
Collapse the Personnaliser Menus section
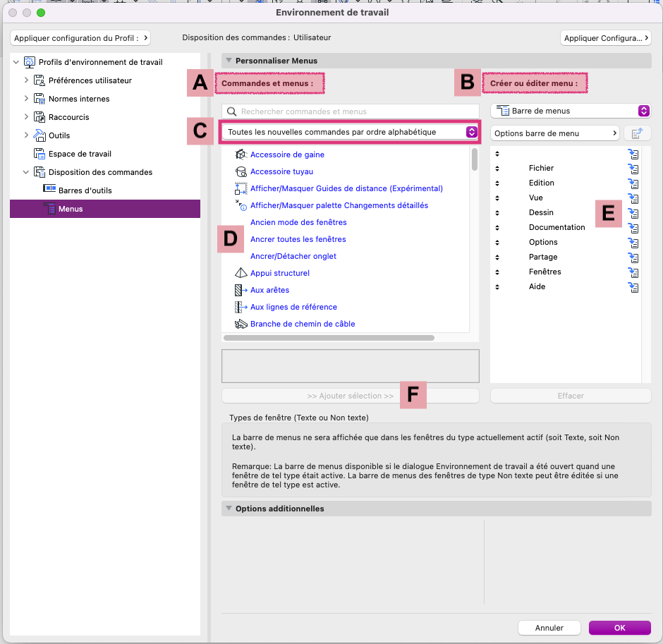pos(229,61)
